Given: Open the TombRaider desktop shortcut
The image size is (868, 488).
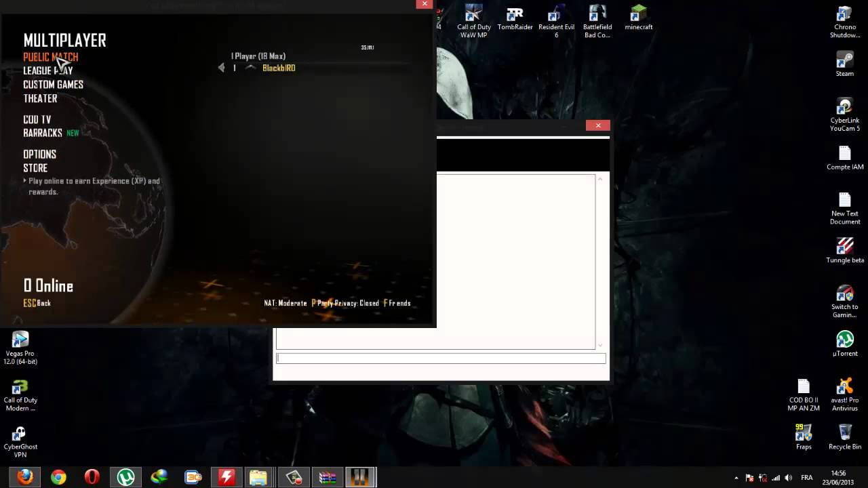Looking at the screenshot, I should click(x=515, y=18).
